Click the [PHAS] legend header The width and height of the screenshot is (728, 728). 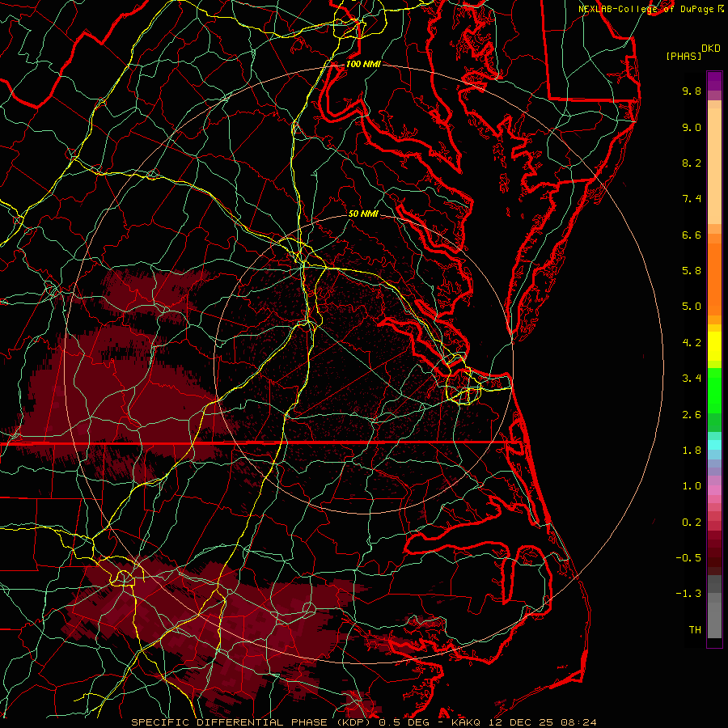pos(684,57)
